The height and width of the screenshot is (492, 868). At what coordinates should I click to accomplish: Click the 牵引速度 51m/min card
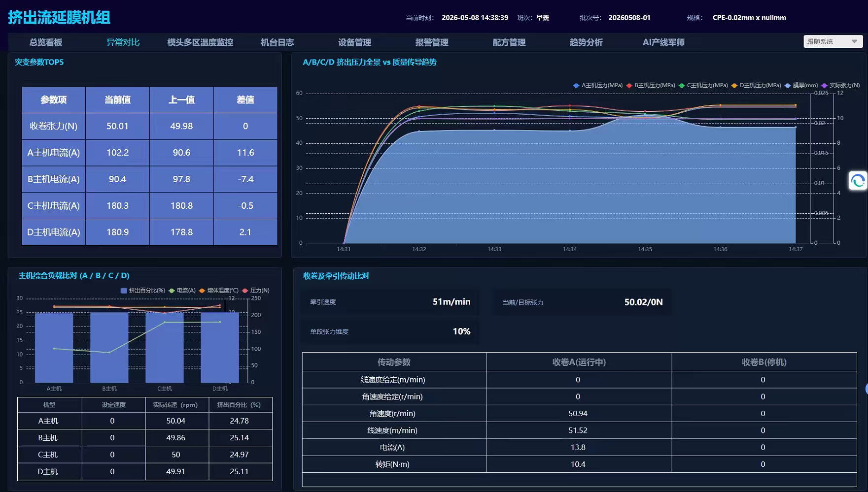click(390, 302)
